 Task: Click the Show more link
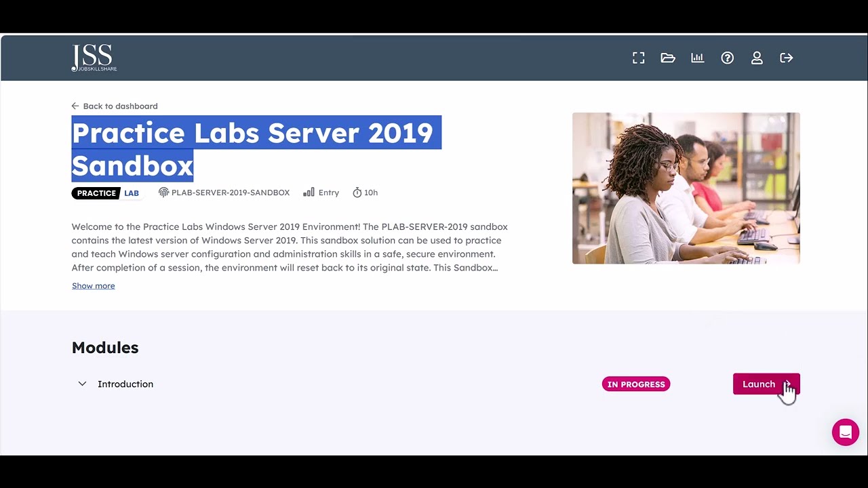point(94,286)
